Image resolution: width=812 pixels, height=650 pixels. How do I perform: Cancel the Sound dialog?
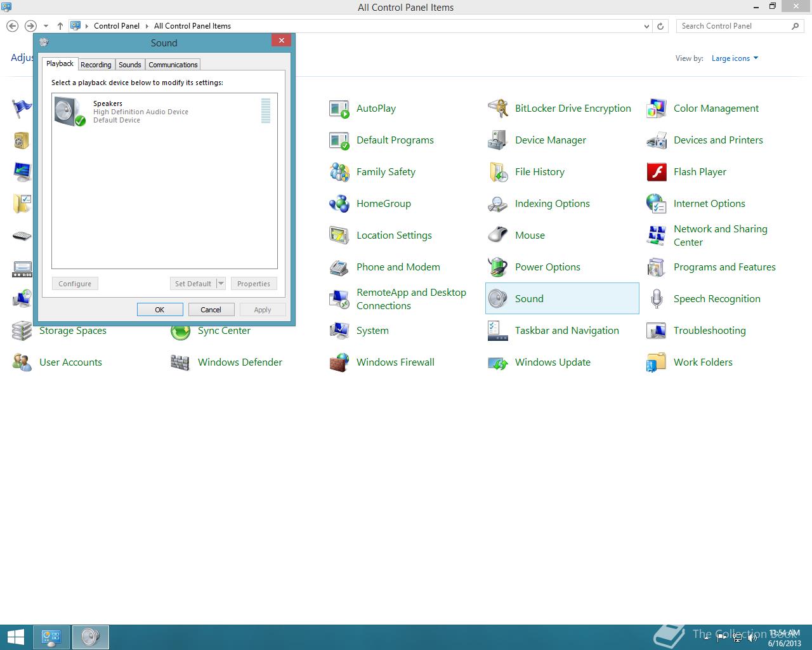(x=211, y=310)
